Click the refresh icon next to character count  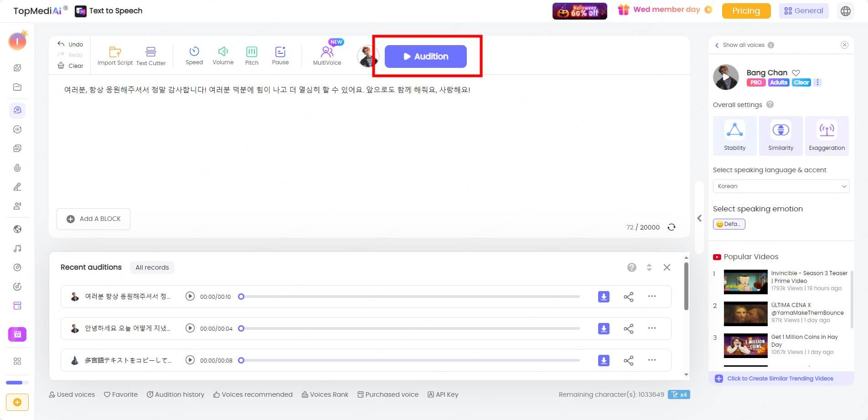[x=672, y=227]
